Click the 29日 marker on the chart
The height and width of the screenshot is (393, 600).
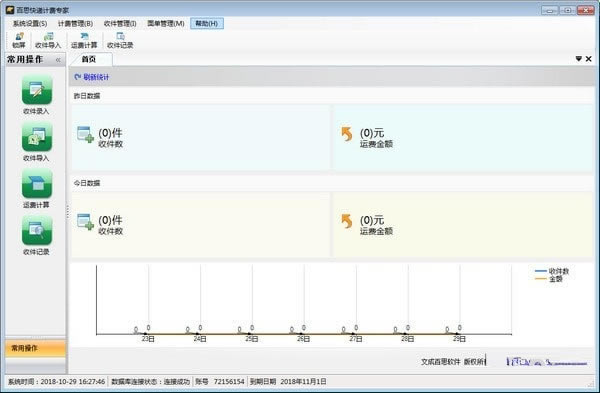459,339
